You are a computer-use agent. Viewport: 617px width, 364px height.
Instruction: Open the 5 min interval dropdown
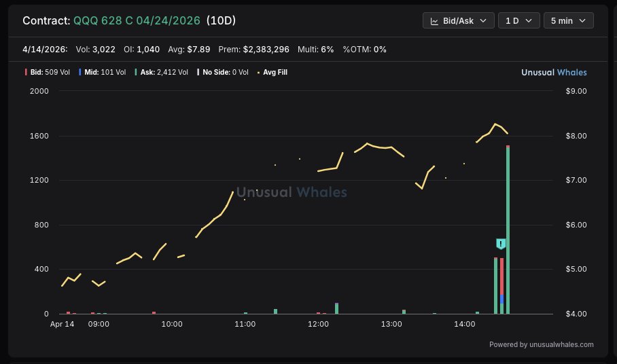click(568, 21)
